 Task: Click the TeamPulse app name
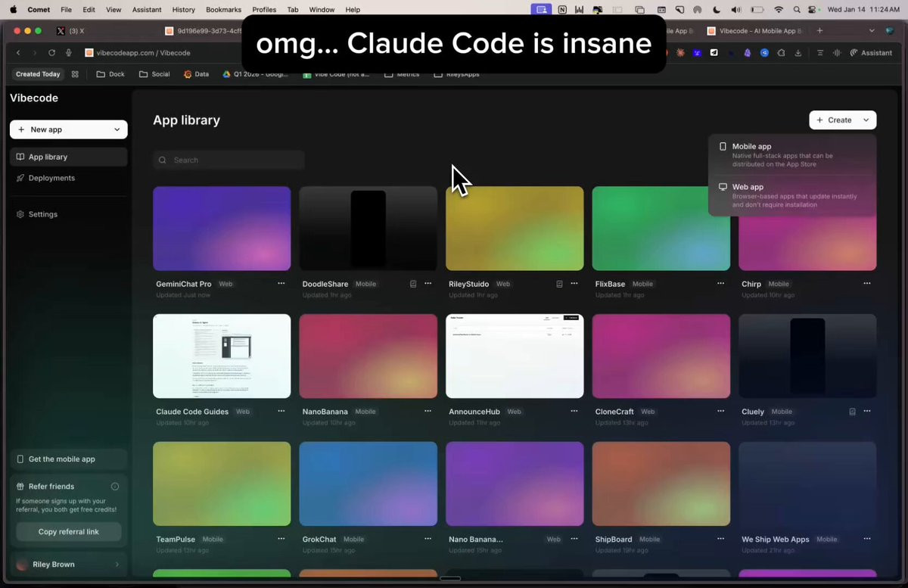tap(176, 540)
